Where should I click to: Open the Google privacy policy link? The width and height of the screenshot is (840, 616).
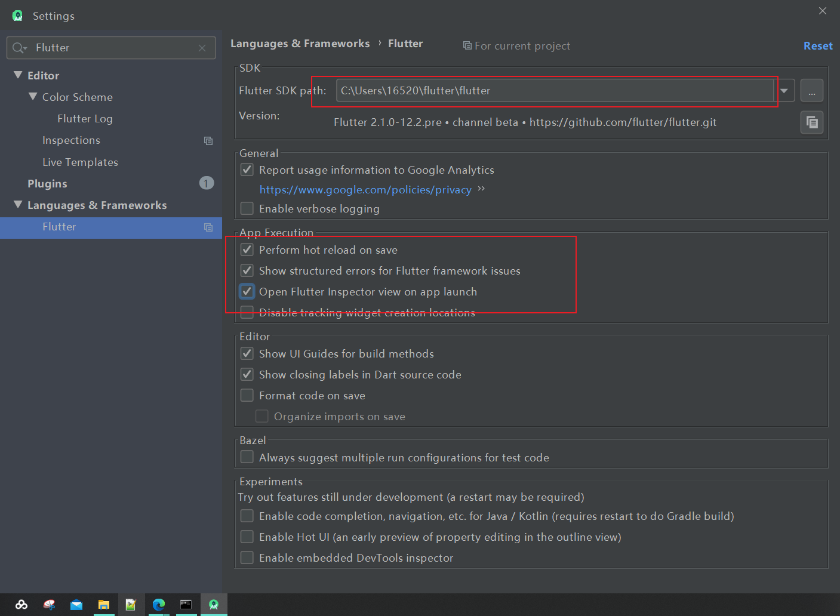(x=365, y=190)
